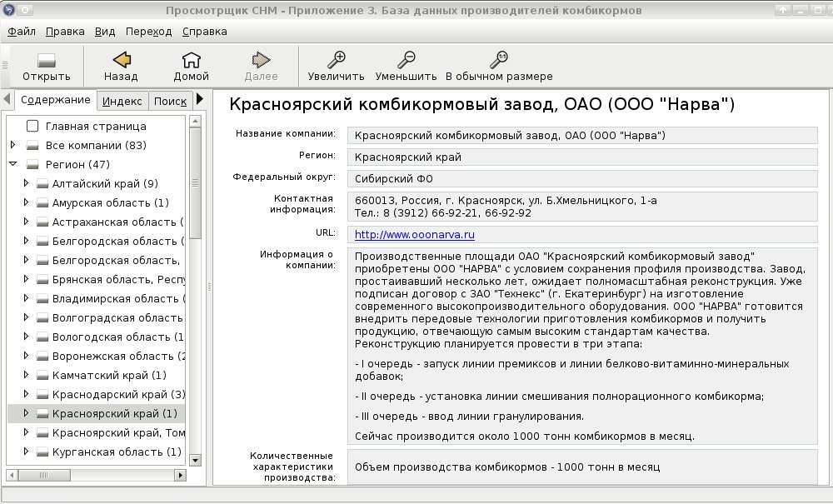This screenshot has width=833, height=504.
Task: Switch to the Индекс tab
Action: [122, 101]
